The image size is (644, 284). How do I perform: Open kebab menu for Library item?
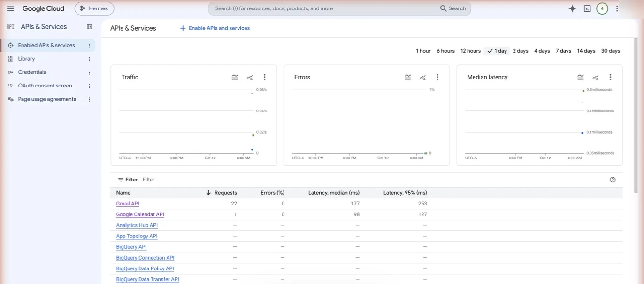pos(89,59)
